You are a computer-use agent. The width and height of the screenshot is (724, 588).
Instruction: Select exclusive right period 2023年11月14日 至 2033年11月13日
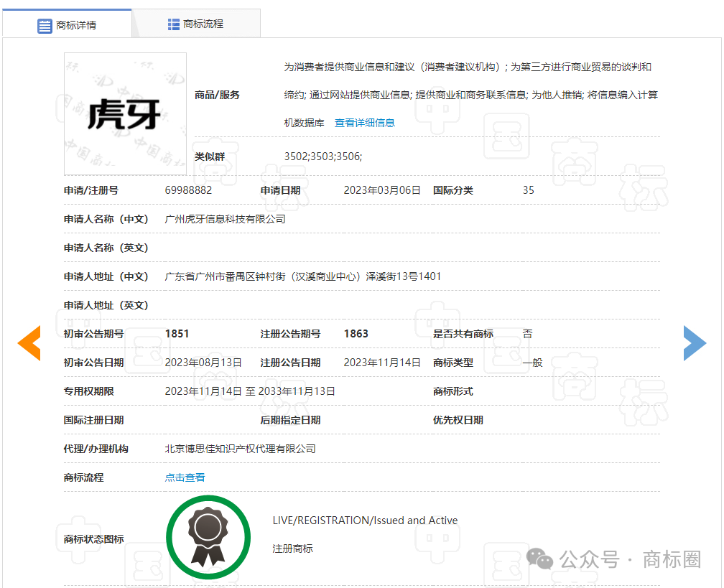click(250, 391)
